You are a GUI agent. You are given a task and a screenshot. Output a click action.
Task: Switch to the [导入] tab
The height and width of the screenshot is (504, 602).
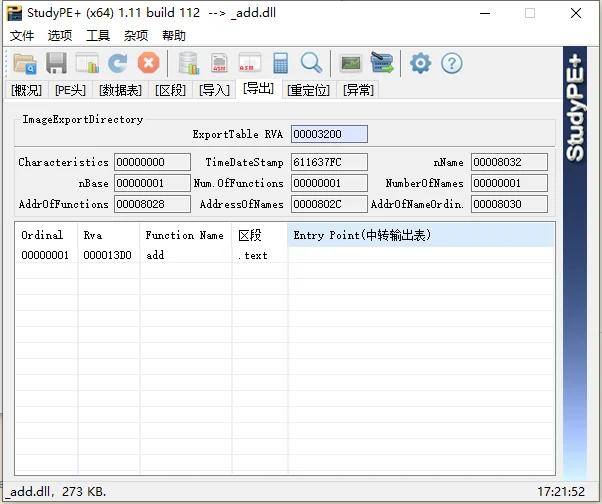(x=214, y=90)
